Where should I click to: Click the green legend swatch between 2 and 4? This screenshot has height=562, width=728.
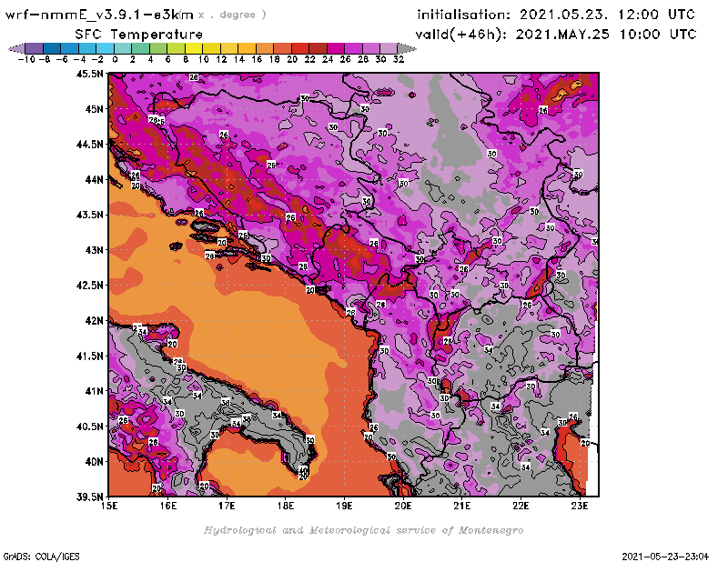pyautogui.click(x=141, y=48)
